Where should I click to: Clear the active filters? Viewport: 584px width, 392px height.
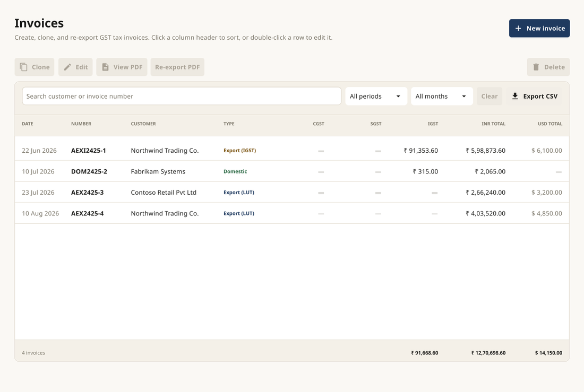489,96
